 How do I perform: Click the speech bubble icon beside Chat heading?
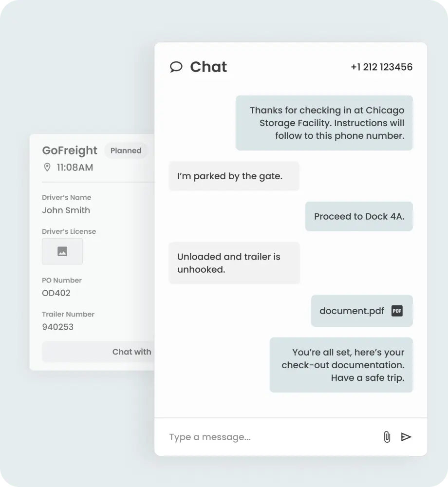(176, 67)
